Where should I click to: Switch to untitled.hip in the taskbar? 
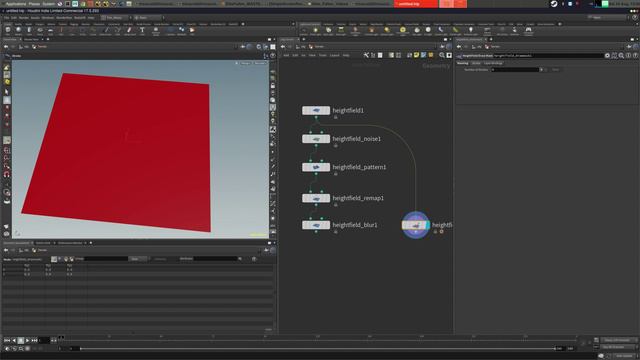[x=416, y=4]
